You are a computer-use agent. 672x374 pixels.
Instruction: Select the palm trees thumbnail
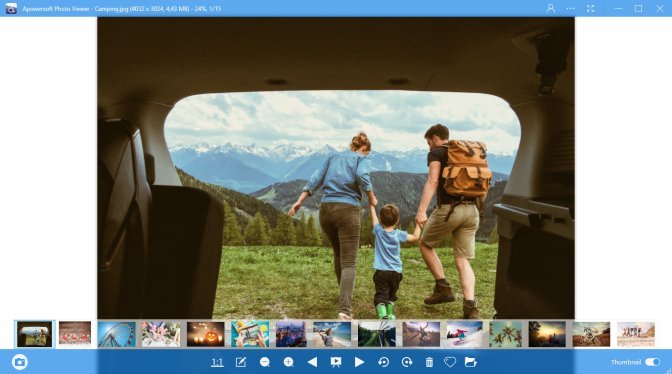click(x=506, y=334)
